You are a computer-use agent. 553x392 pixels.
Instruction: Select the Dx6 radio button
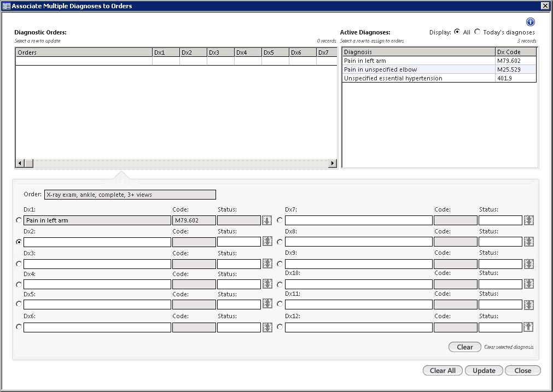click(x=19, y=327)
